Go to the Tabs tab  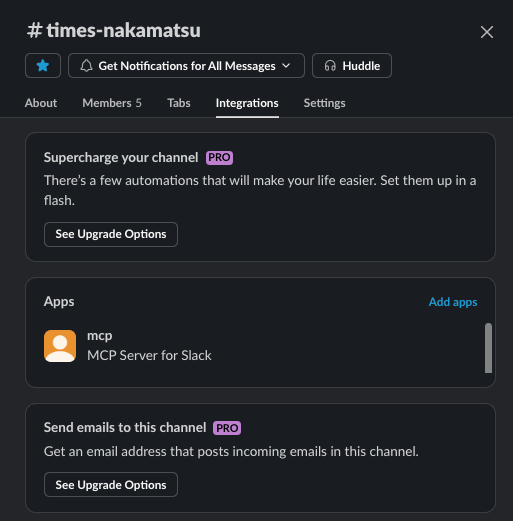coord(179,103)
